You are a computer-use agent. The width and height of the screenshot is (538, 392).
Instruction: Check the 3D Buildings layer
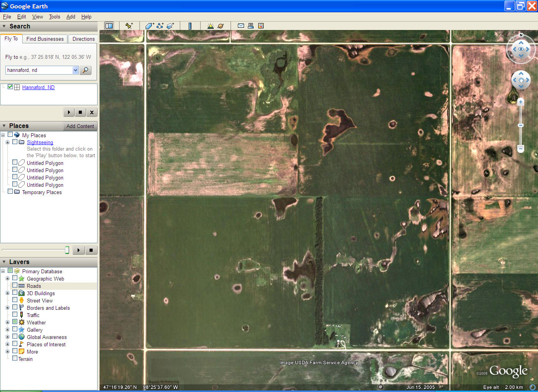point(15,292)
